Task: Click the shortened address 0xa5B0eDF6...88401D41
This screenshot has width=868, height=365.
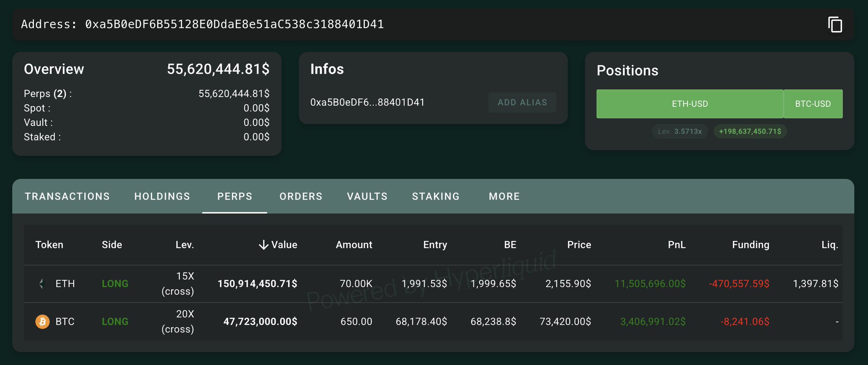Action: click(367, 102)
